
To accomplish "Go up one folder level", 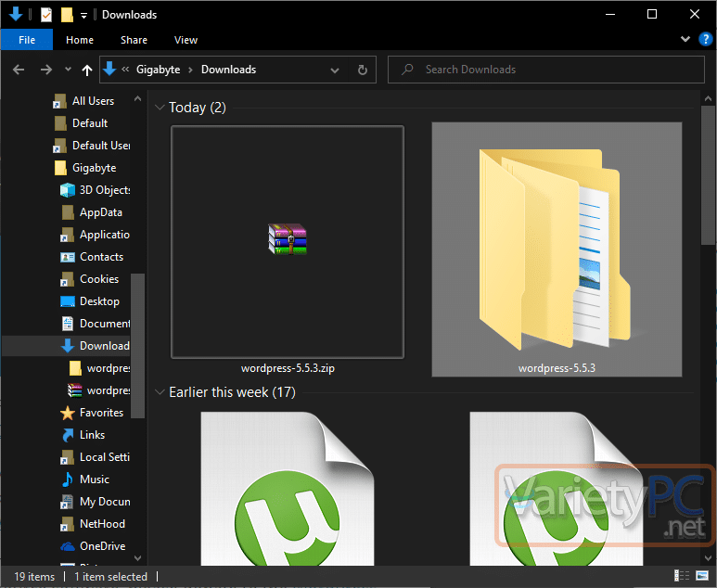I will (x=87, y=70).
